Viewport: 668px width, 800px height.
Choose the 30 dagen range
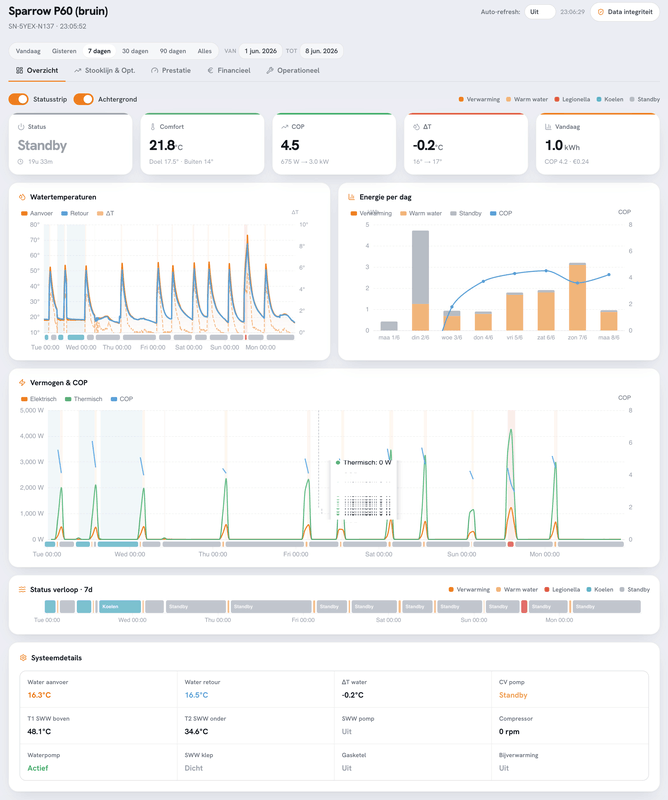[x=135, y=51]
